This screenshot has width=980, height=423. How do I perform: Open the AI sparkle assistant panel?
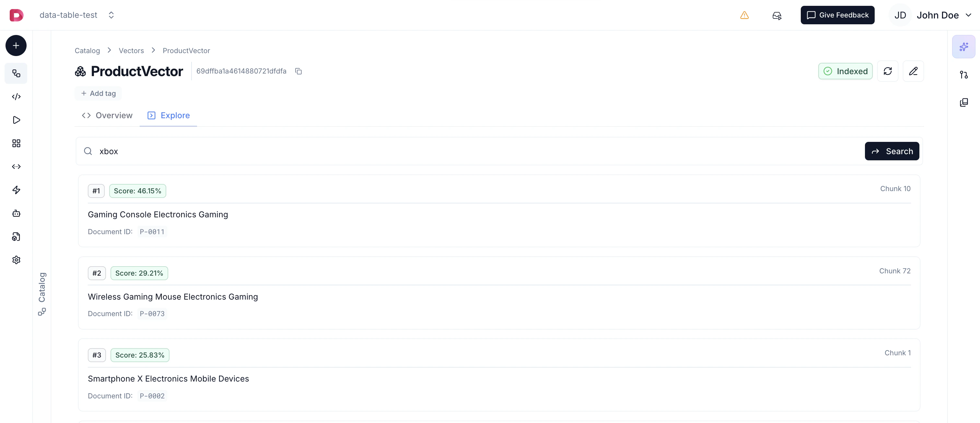(x=964, y=47)
